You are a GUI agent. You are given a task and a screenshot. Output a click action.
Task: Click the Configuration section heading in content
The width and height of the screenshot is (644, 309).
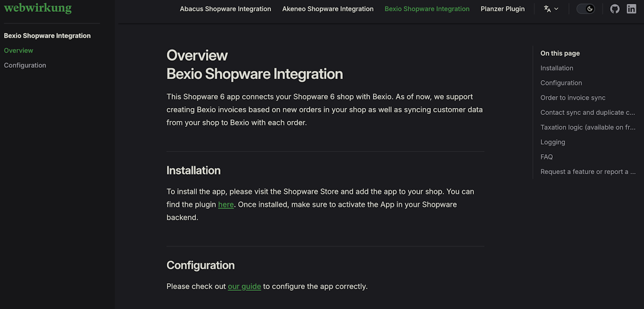pos(201,265)
